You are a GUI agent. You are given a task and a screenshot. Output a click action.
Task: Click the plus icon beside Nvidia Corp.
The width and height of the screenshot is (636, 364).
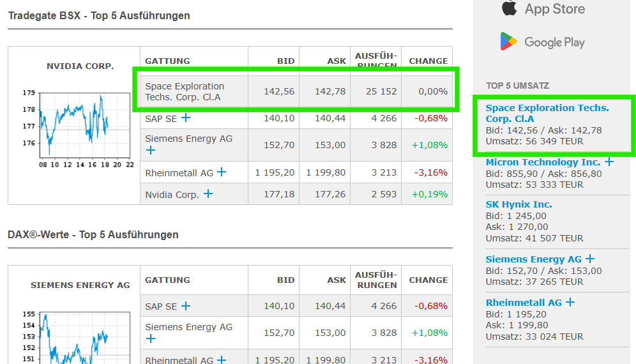click(208, 194)
